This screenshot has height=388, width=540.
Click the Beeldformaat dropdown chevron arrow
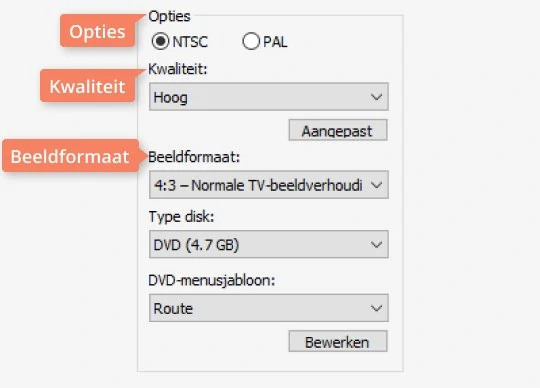click(376, 186)
